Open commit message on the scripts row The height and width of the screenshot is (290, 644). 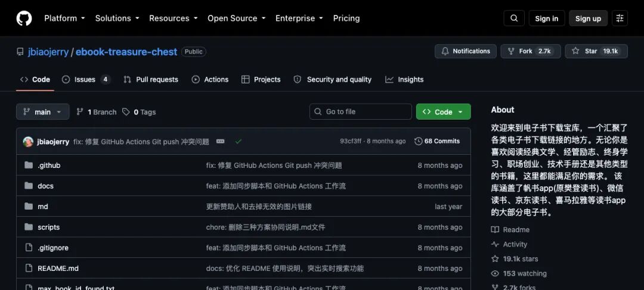[266, 227]
